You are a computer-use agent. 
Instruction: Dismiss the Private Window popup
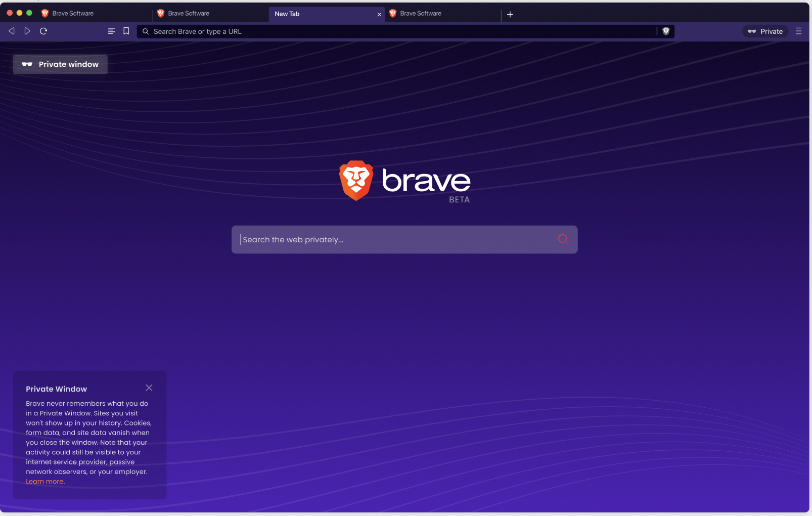149,388
